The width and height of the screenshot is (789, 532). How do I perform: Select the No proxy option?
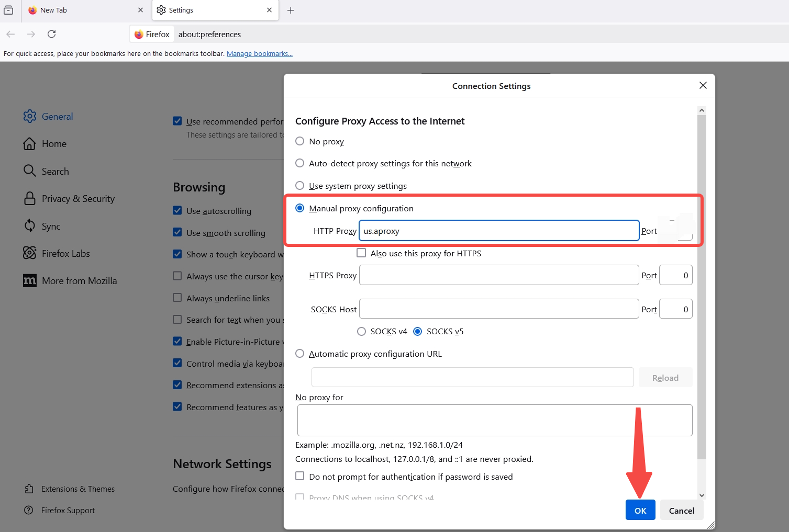click(x=300, y=141)
